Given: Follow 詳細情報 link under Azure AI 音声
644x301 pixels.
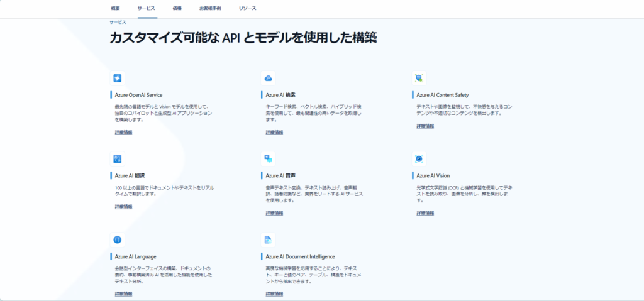Looking at the screenshot, I should pos(274,213).
